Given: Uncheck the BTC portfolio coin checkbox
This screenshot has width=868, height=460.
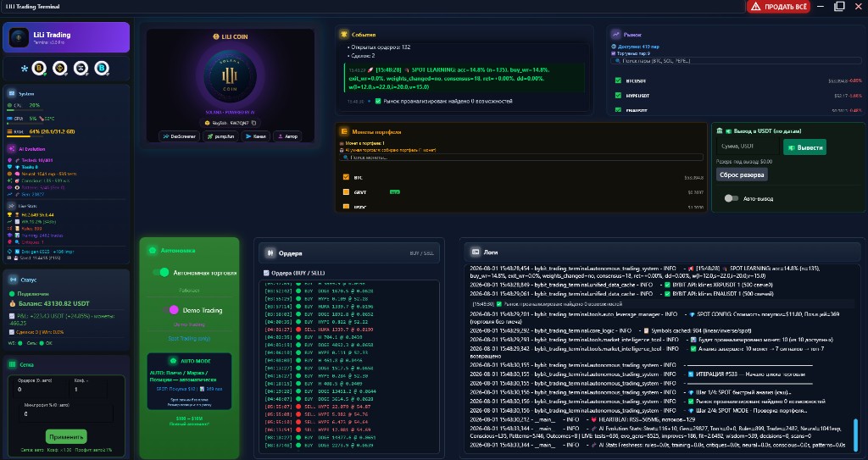Looking at the screenshot, I should [x=346, y=177].
